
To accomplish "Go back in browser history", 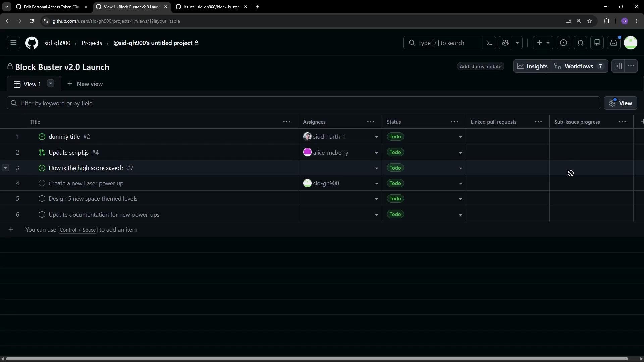I will click(7, 21).
